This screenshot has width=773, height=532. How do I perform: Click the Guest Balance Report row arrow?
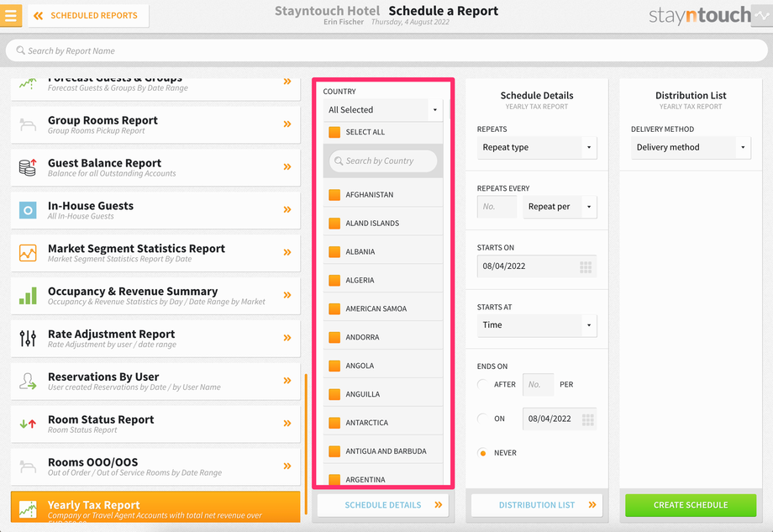(x=287, y=167)
